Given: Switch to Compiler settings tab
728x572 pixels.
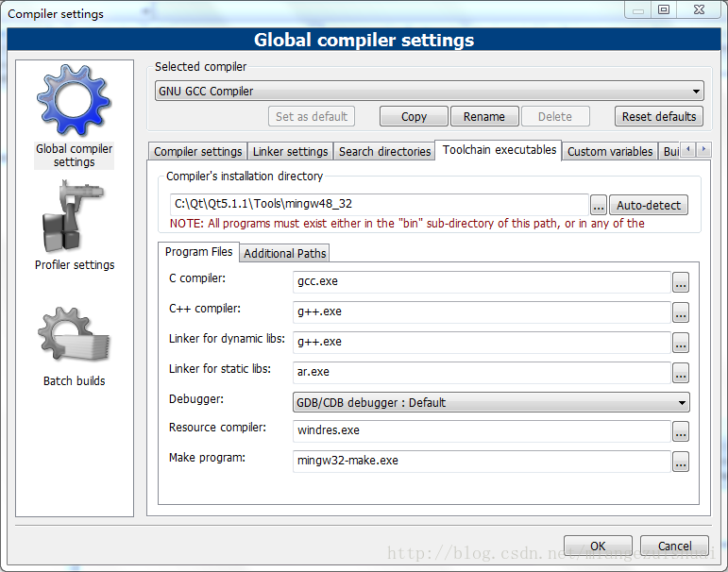Looking at the screenshot, I should [x=197, y=152].
